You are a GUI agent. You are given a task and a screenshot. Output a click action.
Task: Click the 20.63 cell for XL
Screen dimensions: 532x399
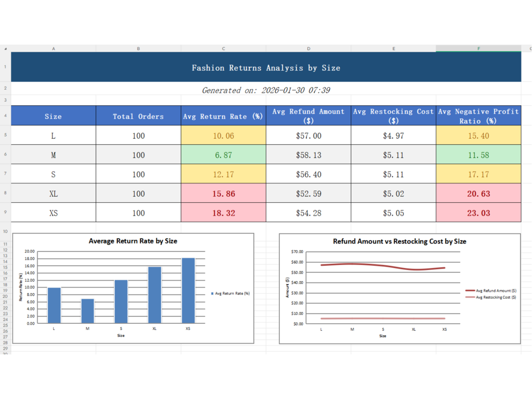pyautogui.click(x=479, y=193)
